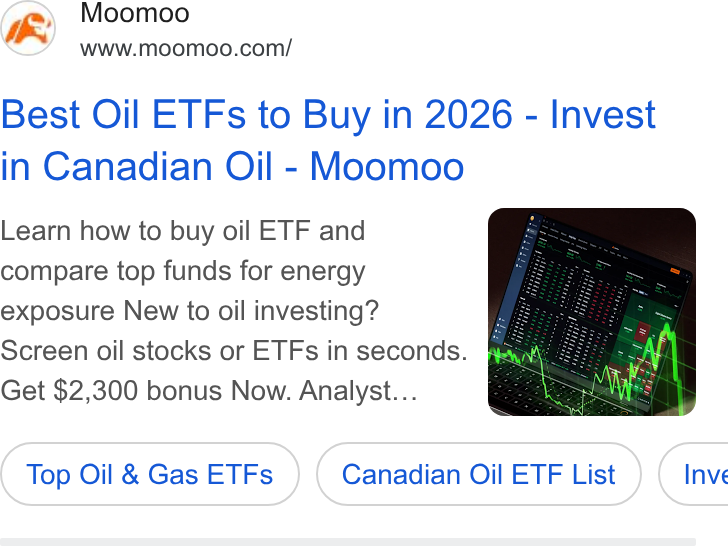Click the trading dashboard thumbnail image
This screenshot has height=546, width=728.
592,312
